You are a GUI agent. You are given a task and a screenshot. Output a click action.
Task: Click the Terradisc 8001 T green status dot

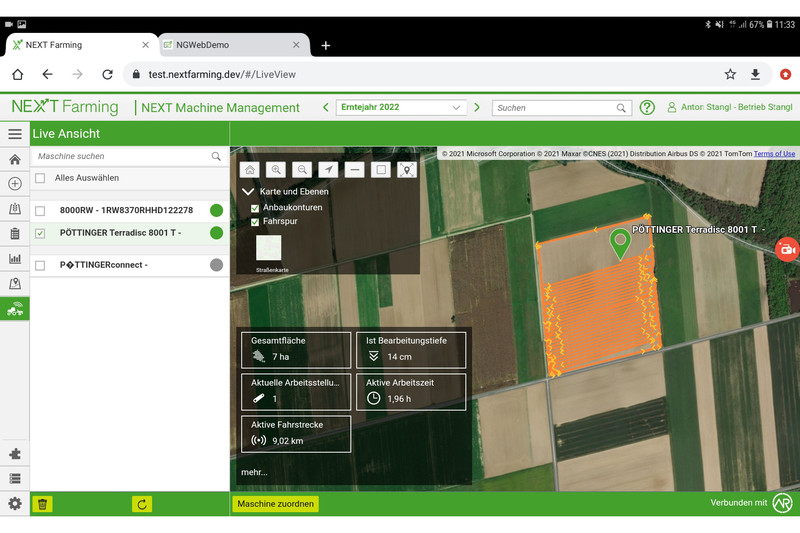(x=216, y=233)
